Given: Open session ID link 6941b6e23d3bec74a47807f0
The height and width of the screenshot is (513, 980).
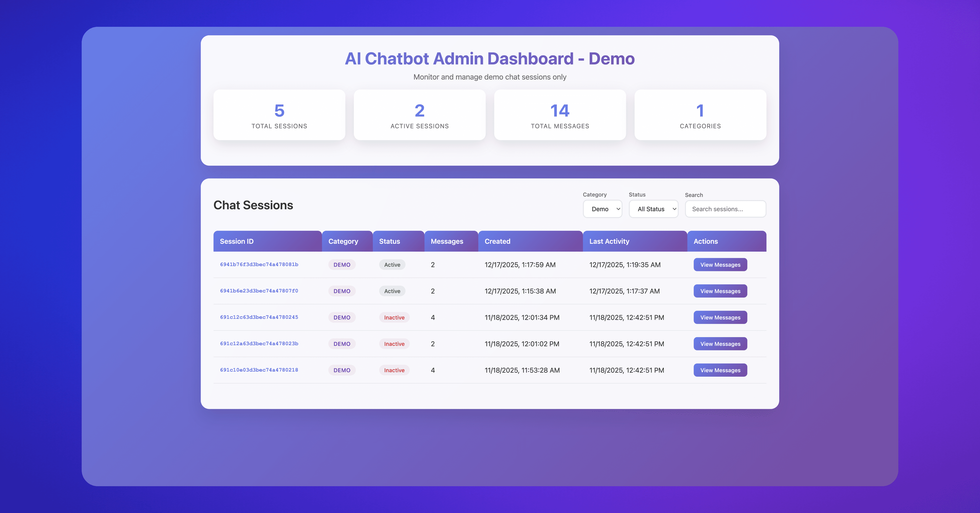Looking at the screenshot, I should [x=259, y=291].
